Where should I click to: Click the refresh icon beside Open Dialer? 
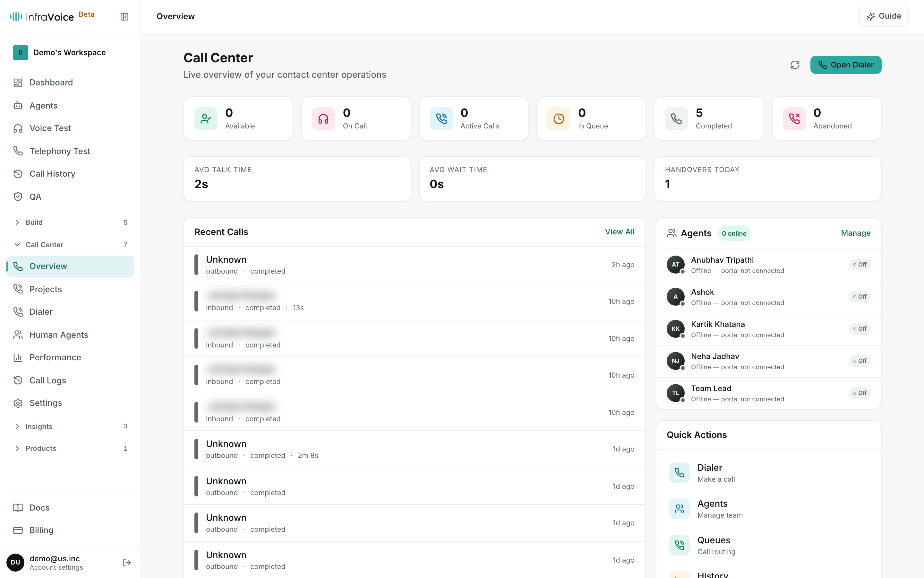pyautogui.click(x=795, y=65)
